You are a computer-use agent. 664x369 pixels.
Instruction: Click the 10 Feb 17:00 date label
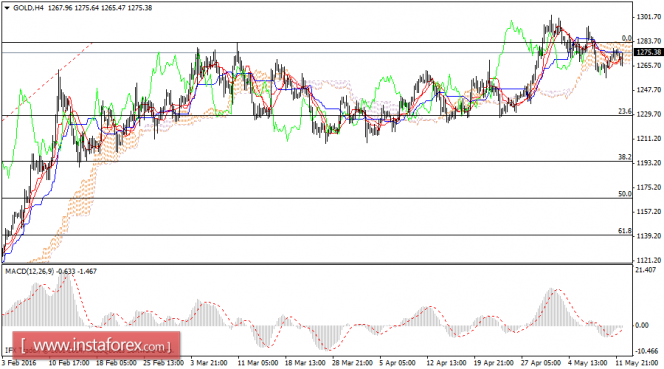click(x=69, y=363)
